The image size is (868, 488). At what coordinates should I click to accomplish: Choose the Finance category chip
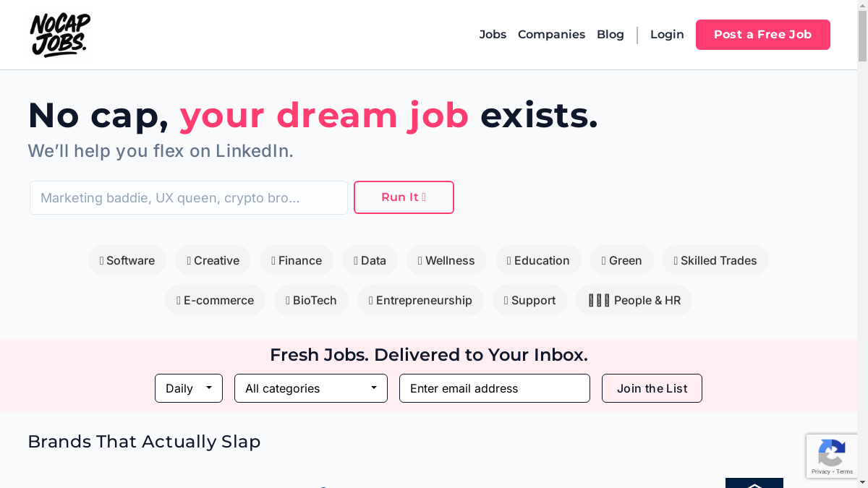pyautogui.click(x=297, y=260)
